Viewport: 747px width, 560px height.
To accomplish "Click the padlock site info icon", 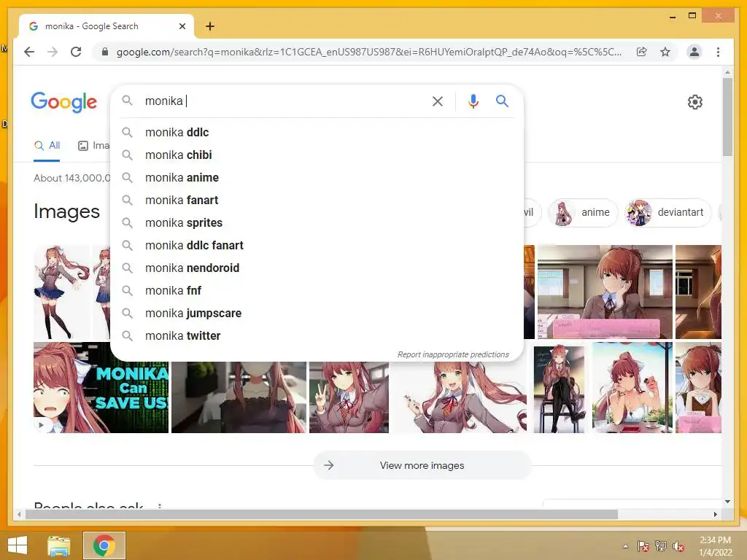I will click(105, 52).
